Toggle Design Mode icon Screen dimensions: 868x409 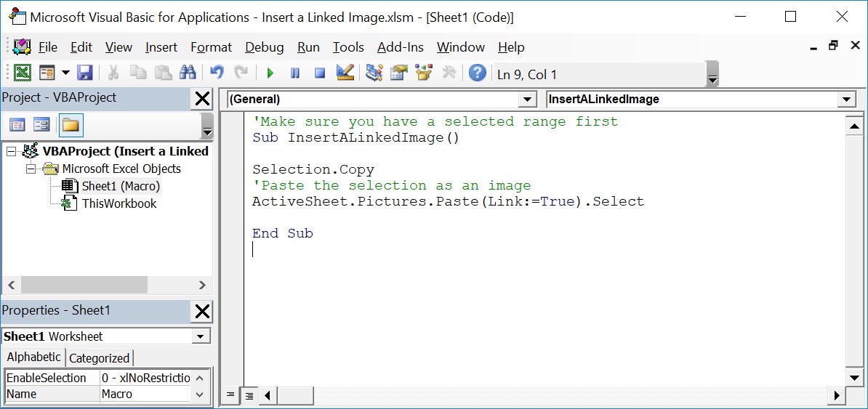(x=345, y=73)
